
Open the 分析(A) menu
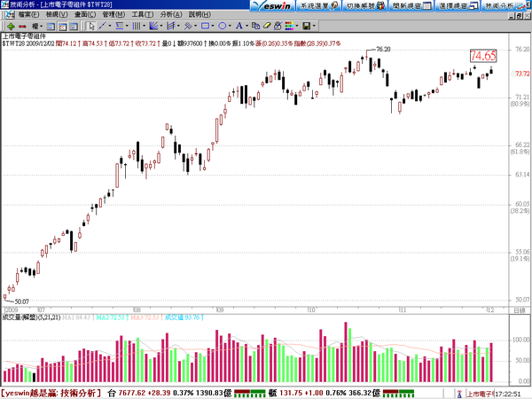171,14
